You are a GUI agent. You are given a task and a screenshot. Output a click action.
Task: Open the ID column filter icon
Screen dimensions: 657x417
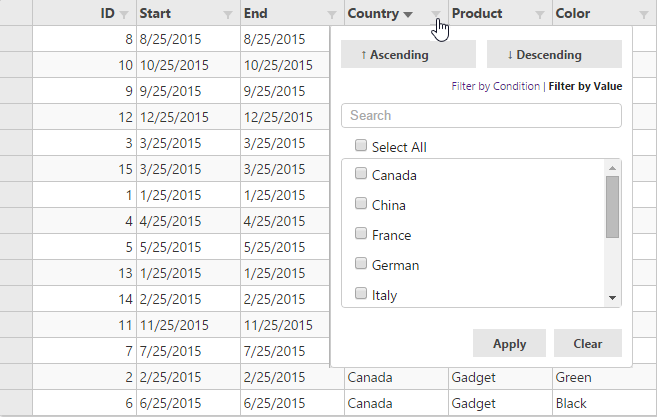tap(124, 15)
